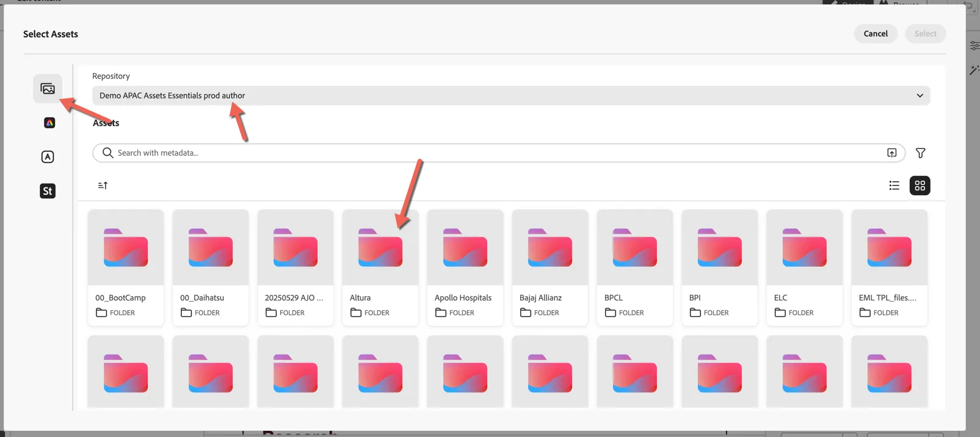Switch to list view
This screenshot has width=980, height=437.
tap(894, 186)
